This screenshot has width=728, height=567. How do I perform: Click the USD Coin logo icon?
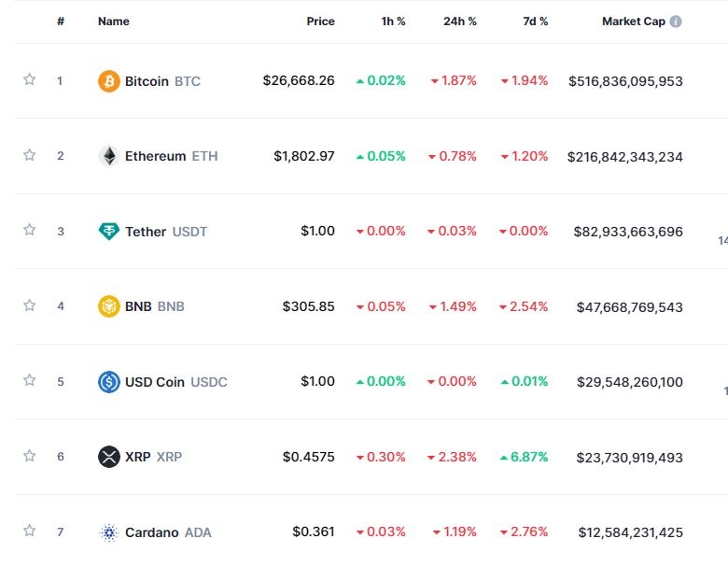click(109, 381)
